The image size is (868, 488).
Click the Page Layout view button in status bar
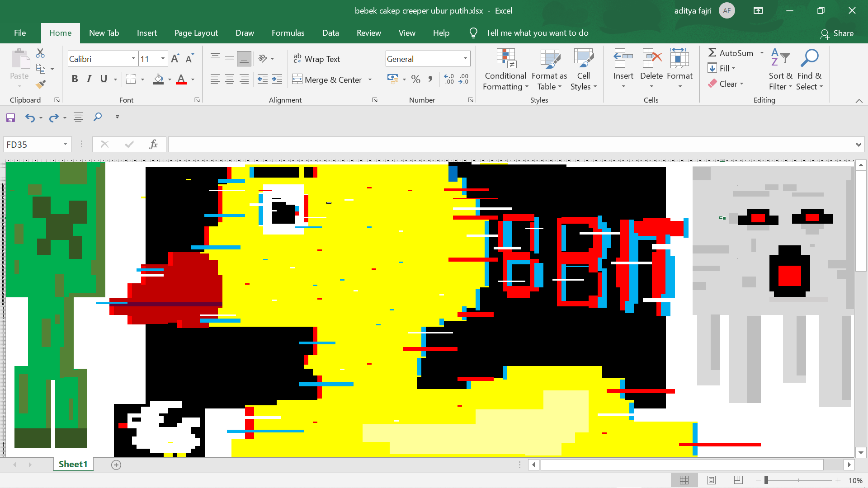click(711, 480)
